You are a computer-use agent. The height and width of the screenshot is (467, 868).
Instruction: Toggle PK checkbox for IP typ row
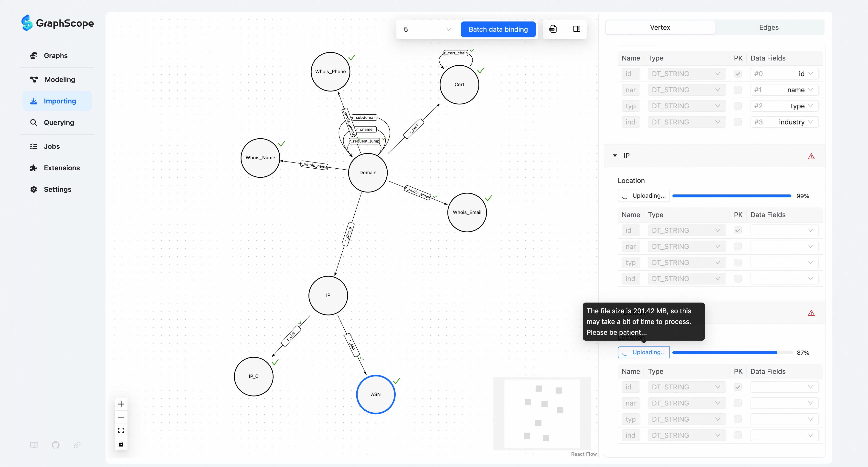(738, 263)
